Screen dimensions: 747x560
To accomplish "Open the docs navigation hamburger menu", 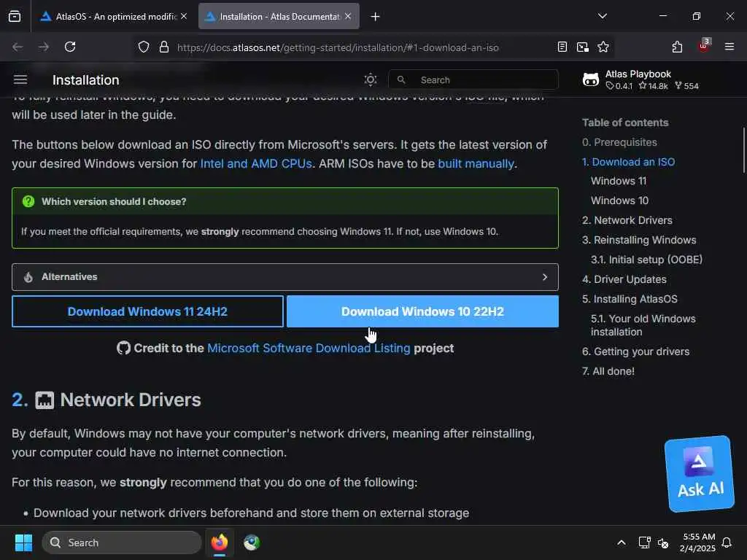I will 20,79.
